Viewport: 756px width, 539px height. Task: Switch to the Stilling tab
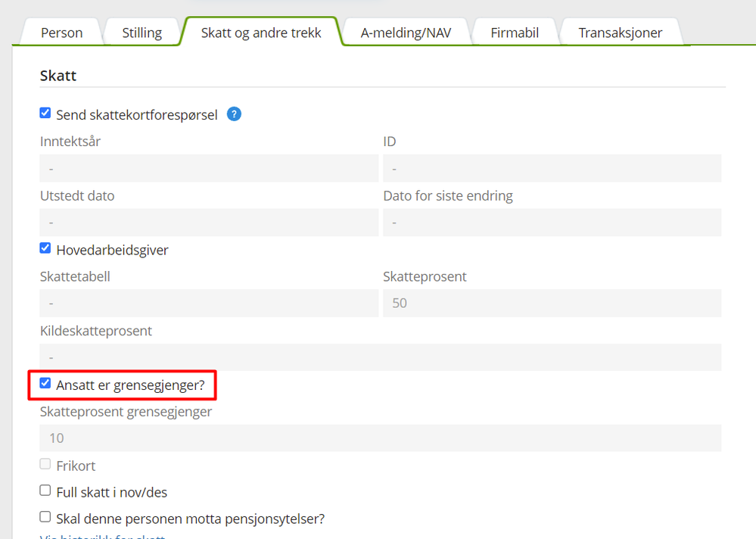click(x=142, y=33)
